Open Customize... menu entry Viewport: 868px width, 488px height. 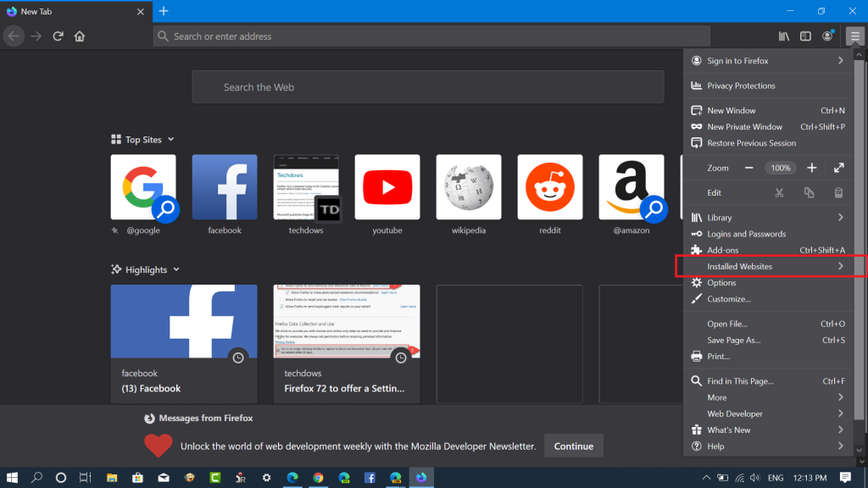coord(768,299)
